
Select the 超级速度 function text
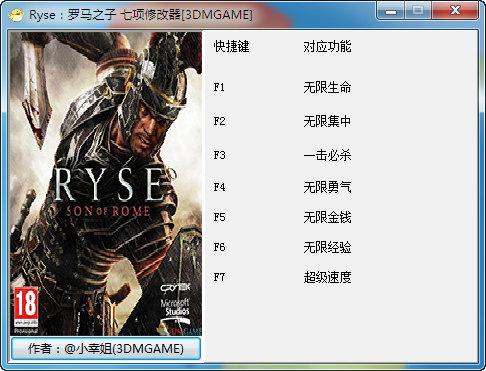point(327,277)
